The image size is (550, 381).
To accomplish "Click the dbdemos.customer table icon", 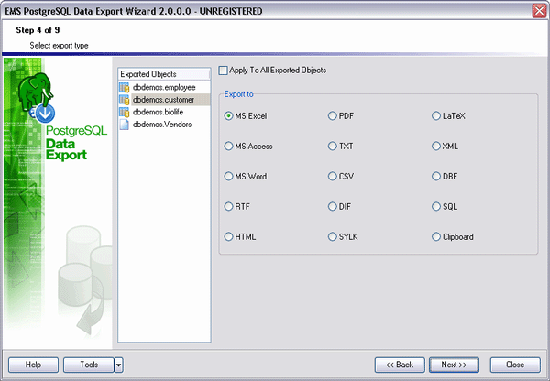I will click(x=124, y=100).
